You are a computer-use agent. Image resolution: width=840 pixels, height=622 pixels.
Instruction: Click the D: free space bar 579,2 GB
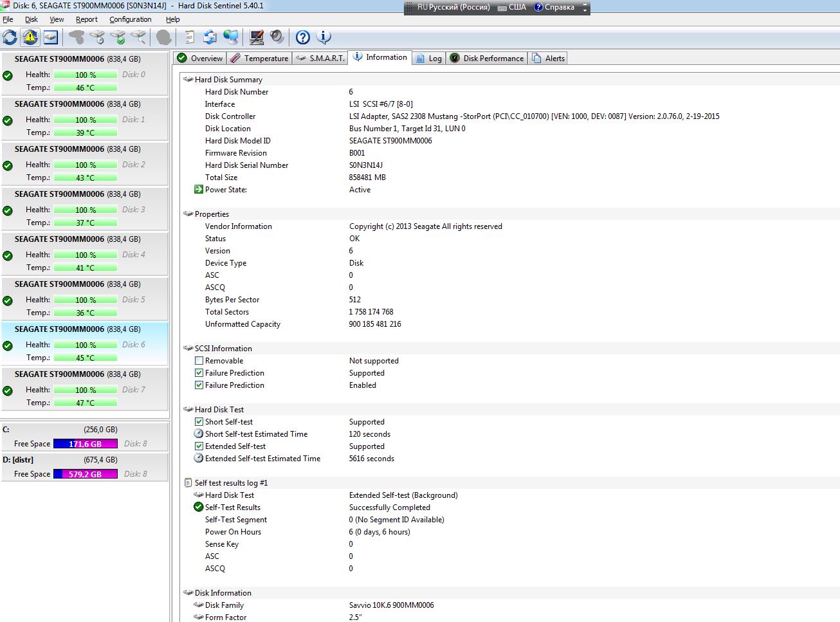[86, 474]
